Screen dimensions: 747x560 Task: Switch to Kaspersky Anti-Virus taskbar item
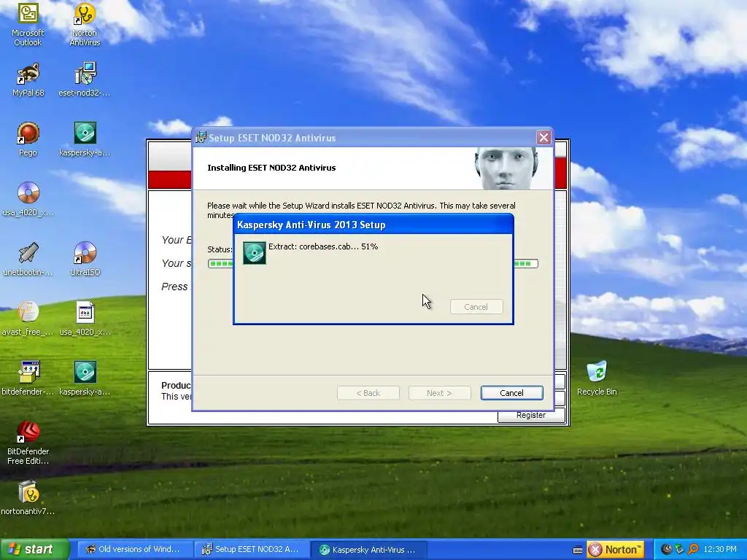pos(368,550)
